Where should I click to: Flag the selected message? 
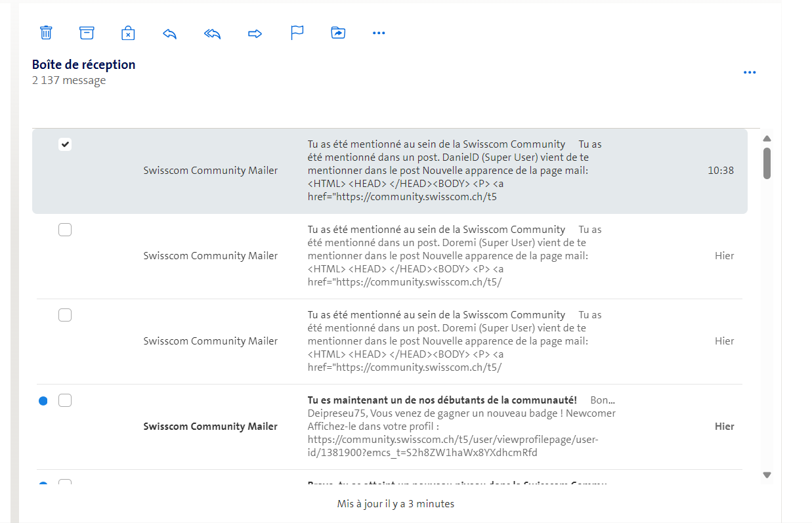297,33
